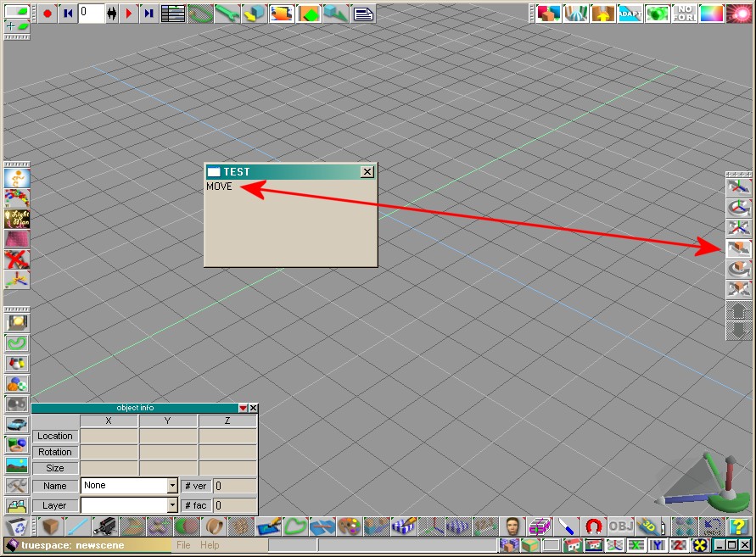Viewport: 756px width, 557px height.
Task: Click the Location X field
Action: tap(109, 436)
